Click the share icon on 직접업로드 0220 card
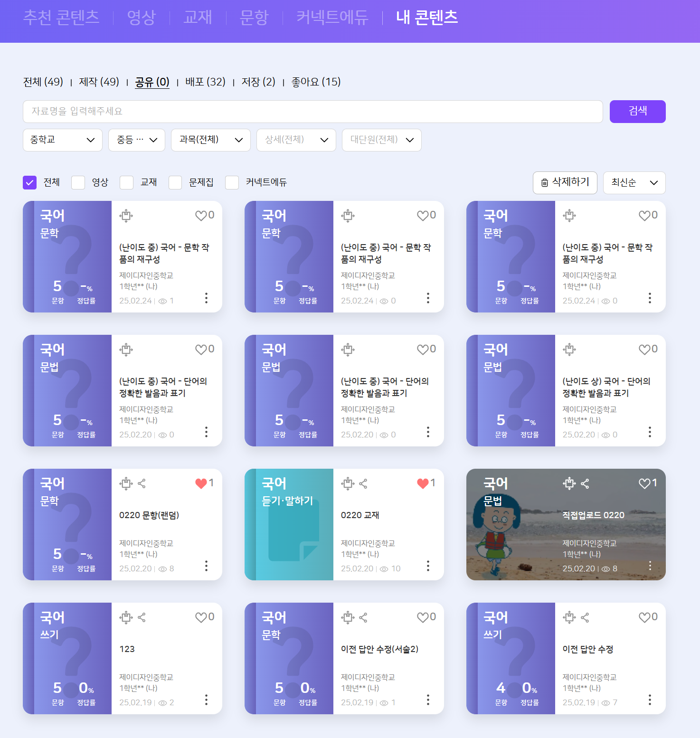The height and width of the screenshot is (738, 700). (x=585, y=483)
